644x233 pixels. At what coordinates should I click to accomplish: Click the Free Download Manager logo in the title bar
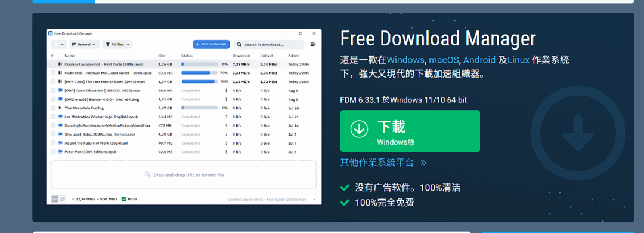51,33
